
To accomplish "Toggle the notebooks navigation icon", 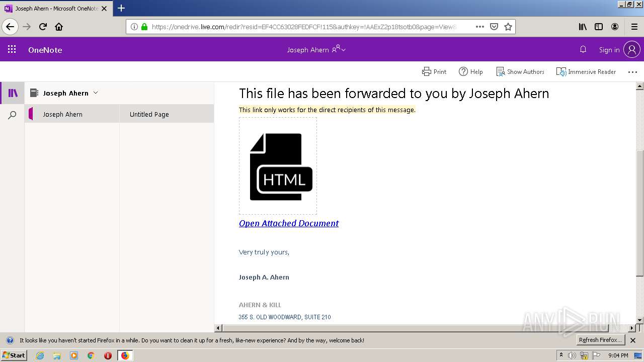I will point(13,93).
